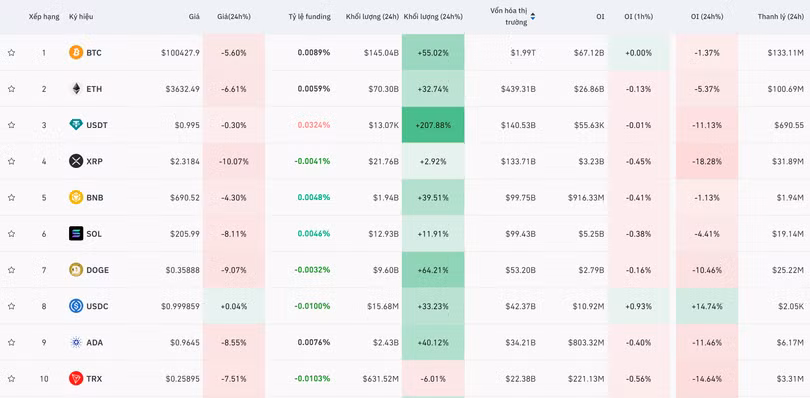
Task: Click the Bitcoin BTC coin icon
Action: coord(76,52)
